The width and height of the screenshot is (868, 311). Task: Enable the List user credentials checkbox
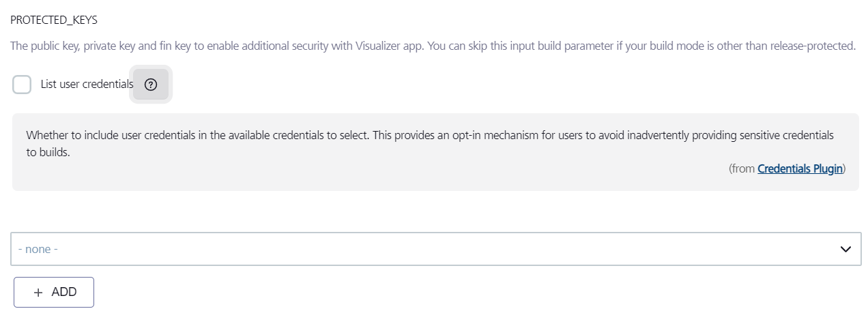click(22, 85)
